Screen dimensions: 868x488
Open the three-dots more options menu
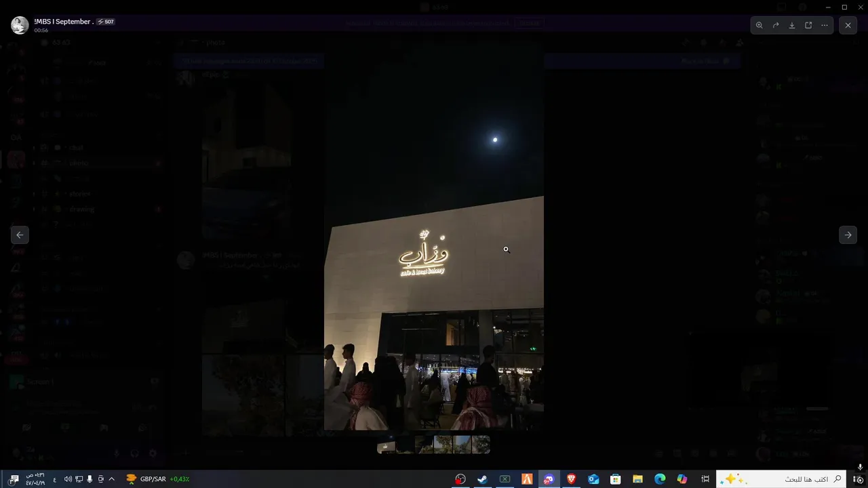[825, 25]
